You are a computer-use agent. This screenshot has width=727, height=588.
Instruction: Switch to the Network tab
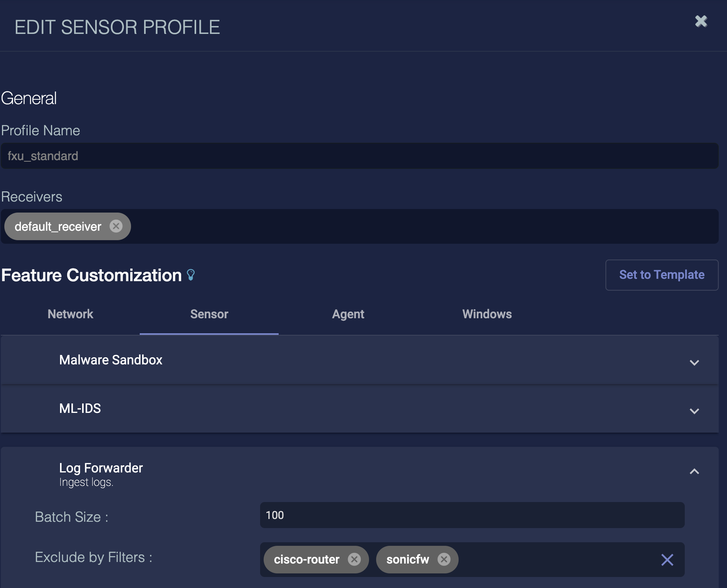click(70, 314)
